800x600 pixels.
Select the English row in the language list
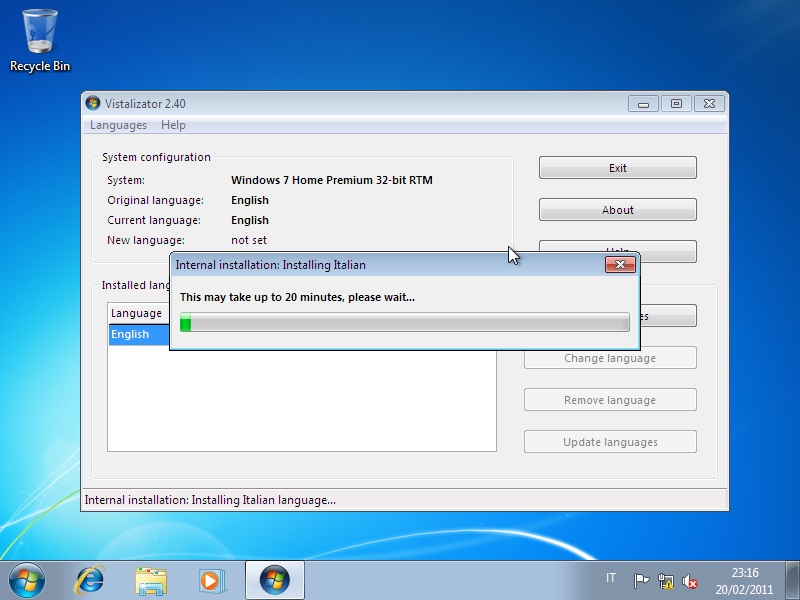pos(139,334)
